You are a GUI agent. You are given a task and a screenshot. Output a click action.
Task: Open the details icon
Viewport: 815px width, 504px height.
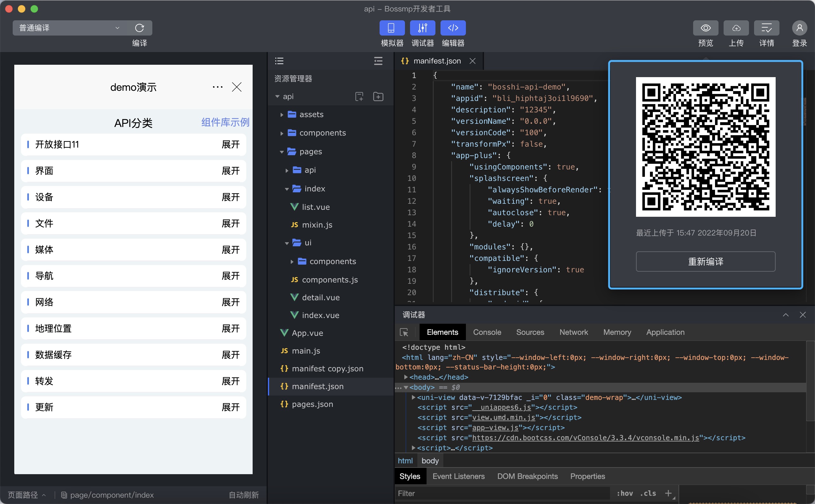pyautogui.click(x=766, y=28)
